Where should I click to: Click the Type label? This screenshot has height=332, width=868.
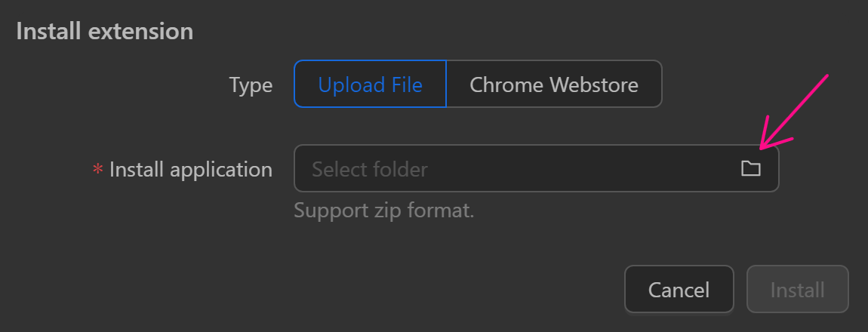[251, 85]
